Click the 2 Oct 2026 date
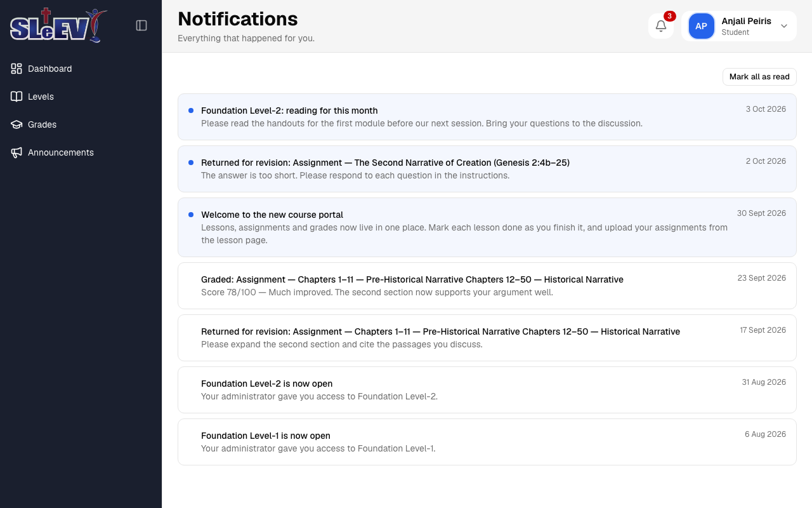The height and width of the screenshot is (508, 812). coord(766,161)
